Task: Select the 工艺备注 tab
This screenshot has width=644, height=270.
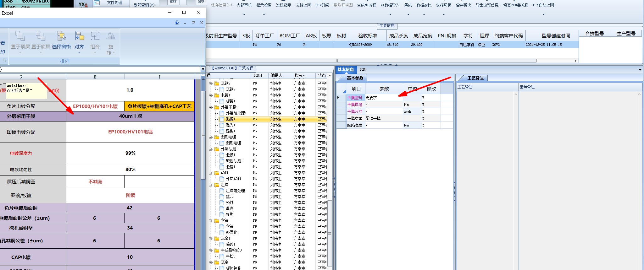Action: [475, 78]
